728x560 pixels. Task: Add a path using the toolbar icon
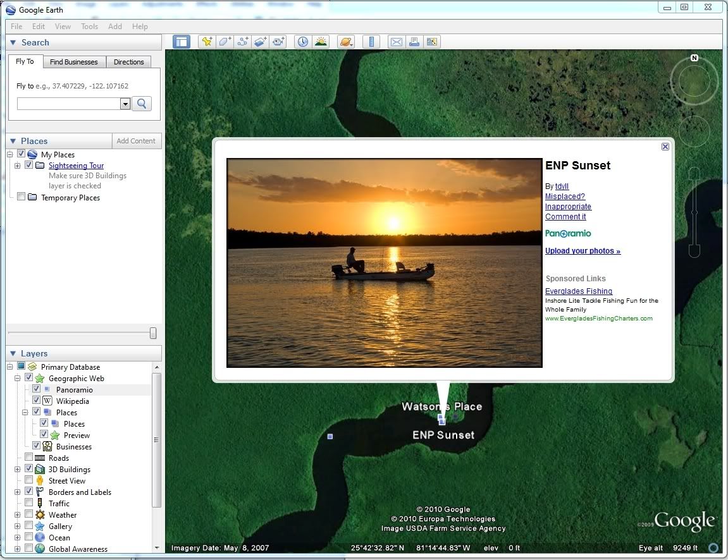pos(242,42)
